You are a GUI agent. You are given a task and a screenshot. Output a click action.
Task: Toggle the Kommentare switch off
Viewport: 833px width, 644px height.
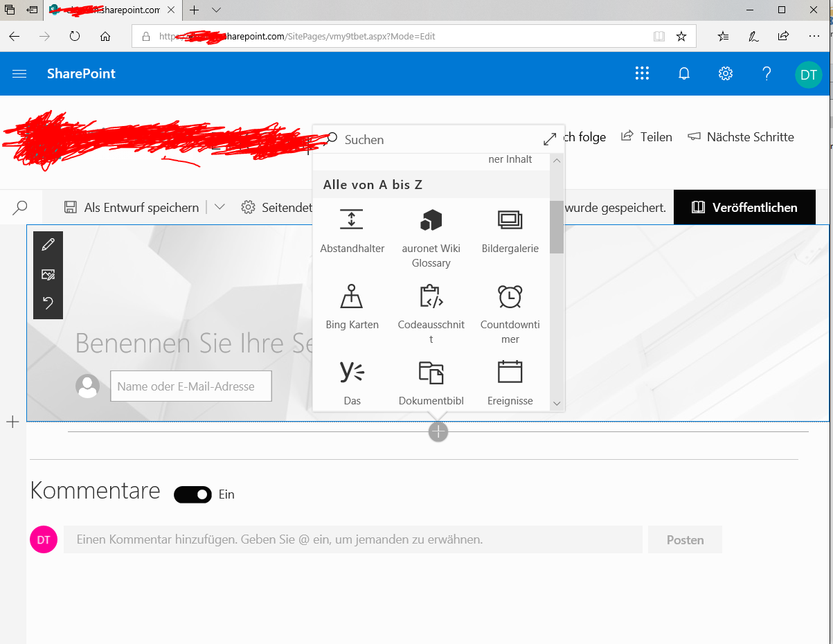(x=192, y=494)
